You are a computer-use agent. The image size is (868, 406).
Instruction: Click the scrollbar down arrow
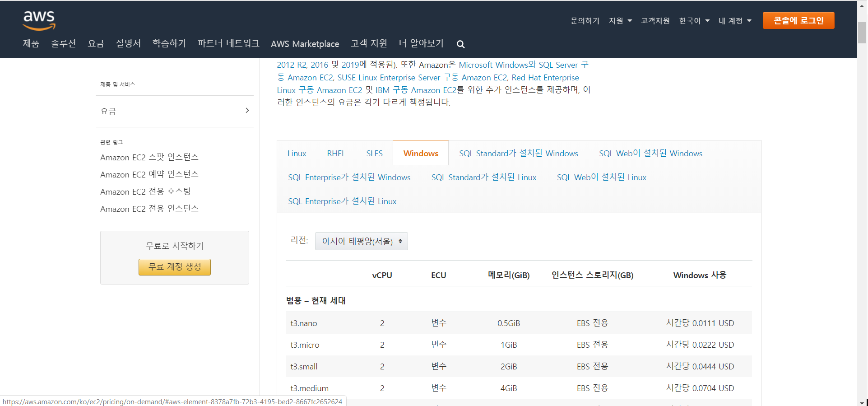(x=862, y=402)
